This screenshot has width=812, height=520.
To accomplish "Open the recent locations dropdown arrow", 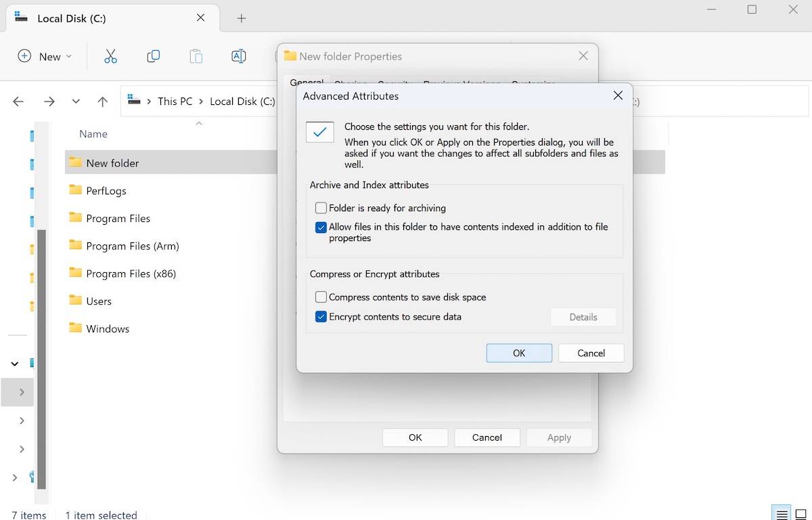I will click(x=76, y=102).
